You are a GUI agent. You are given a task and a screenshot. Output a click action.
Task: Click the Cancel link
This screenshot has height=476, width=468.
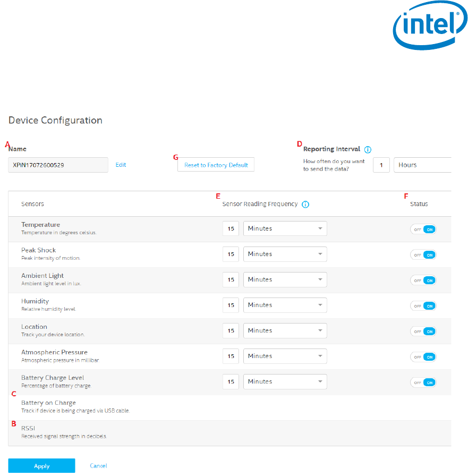click(x=98, y=466)
